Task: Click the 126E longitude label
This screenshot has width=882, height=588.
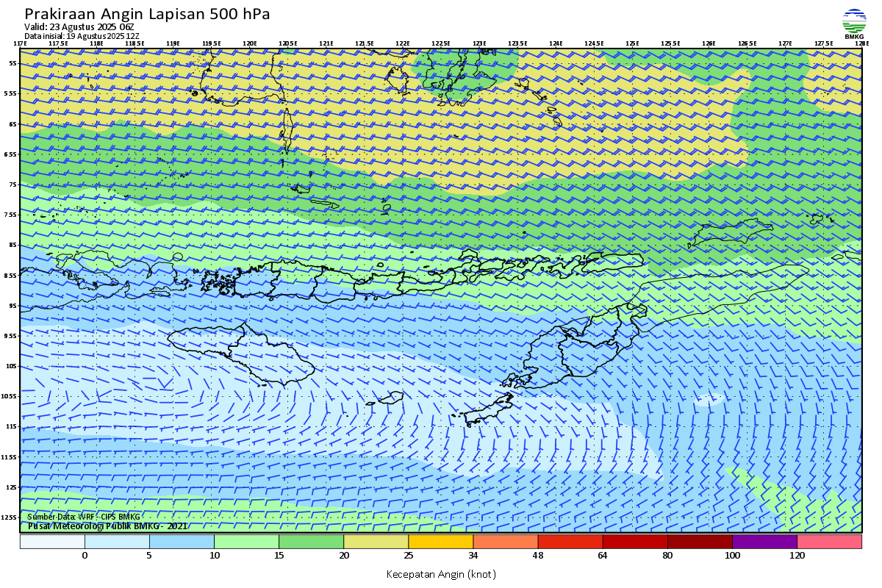Action: point(709,43)
